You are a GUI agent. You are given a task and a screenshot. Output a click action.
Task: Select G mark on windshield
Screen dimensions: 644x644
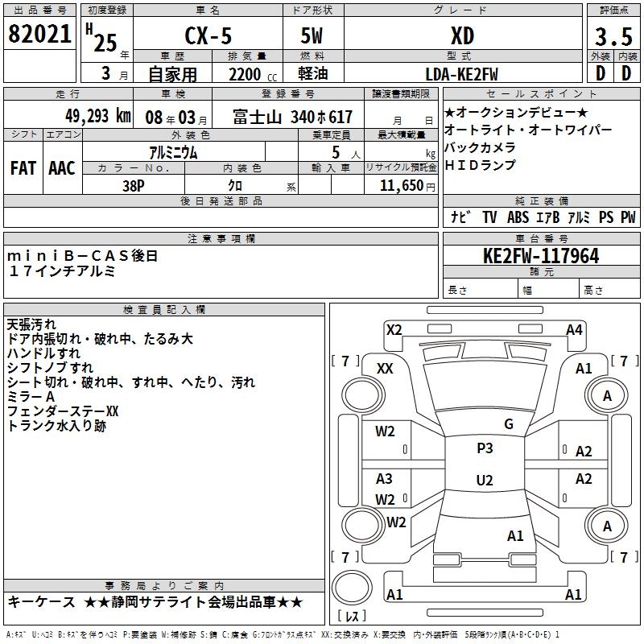point(509,424)
